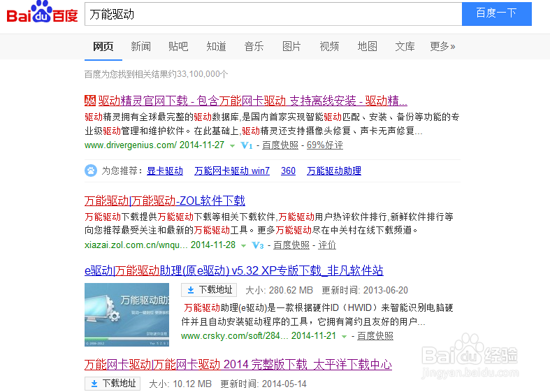The width and height of the screenshot is (550, 392).
Task: Click the www.crsky.com/soft/284... green URL
Action: click(x=235, y=336)
